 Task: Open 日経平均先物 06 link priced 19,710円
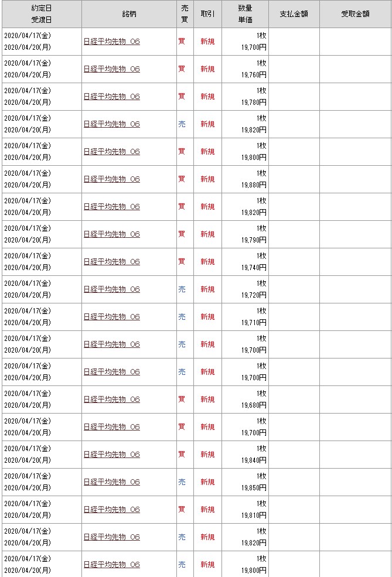[x=112, y=317]
